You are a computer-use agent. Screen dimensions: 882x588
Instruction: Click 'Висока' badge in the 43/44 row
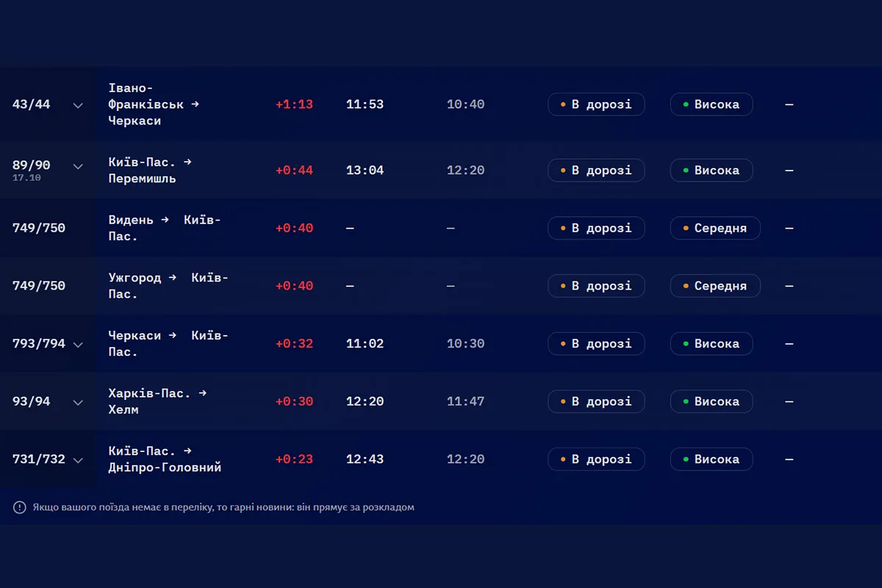coord(711,104)
